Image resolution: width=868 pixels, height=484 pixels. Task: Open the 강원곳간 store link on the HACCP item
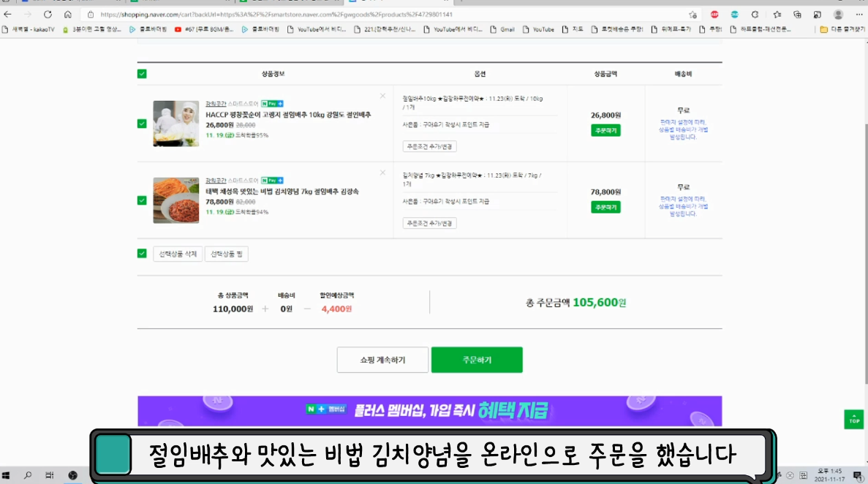click(x=215, y=104)
